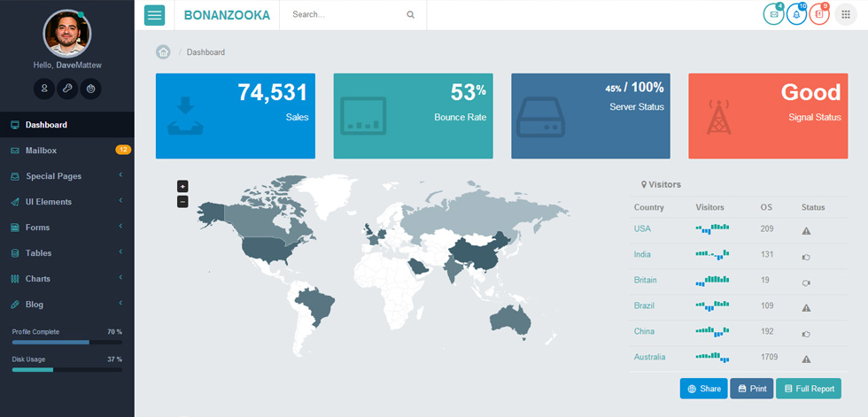Click the Australia OS value 1709

769,357
